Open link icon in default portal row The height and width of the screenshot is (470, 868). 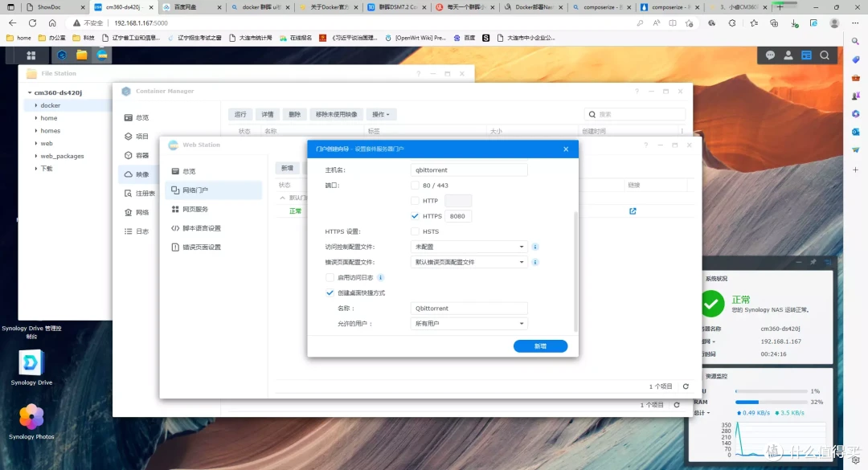pyautogui.click(x=633, y=211)
